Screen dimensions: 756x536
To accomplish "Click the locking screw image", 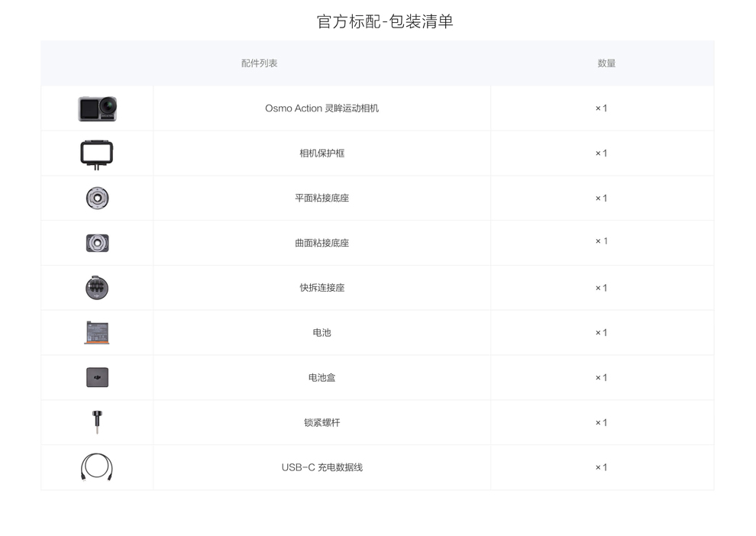I will point(98,421).
